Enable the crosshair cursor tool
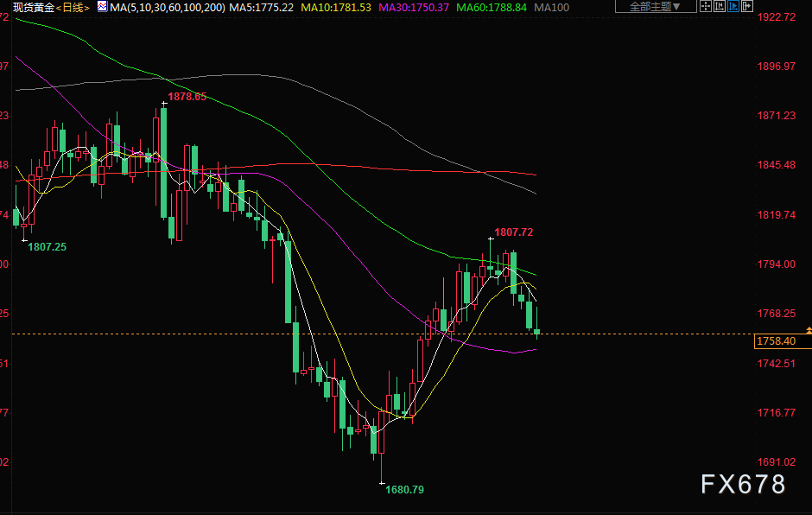 tap(706, 6)
